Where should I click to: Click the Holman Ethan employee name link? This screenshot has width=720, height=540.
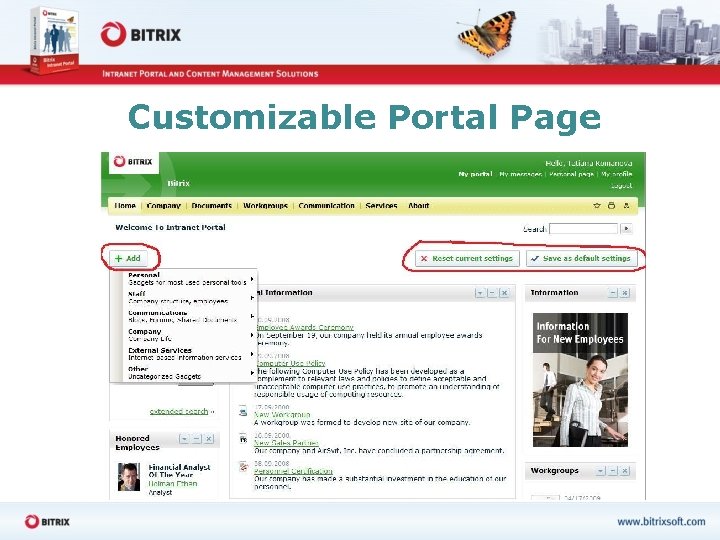173,484
